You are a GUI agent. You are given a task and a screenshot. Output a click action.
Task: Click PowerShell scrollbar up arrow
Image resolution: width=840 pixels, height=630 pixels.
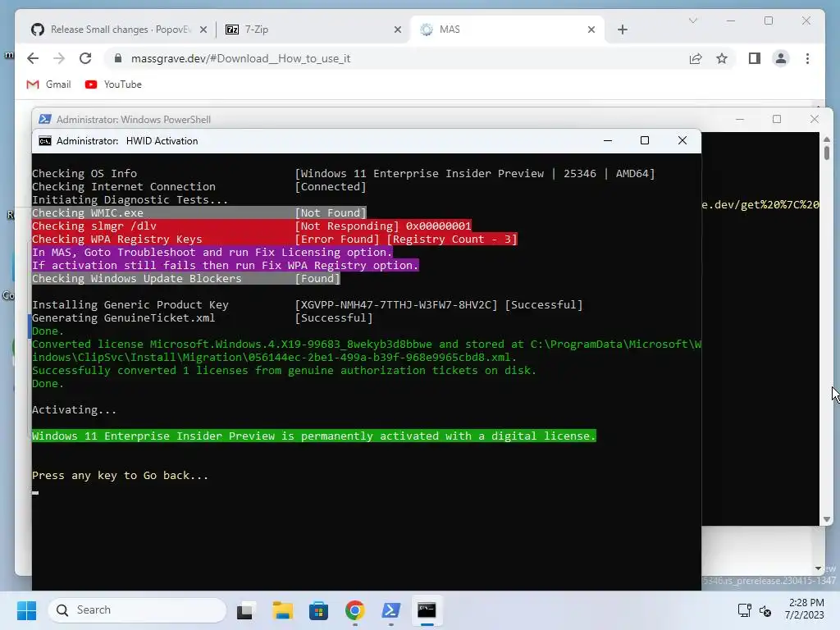[827, 139]
